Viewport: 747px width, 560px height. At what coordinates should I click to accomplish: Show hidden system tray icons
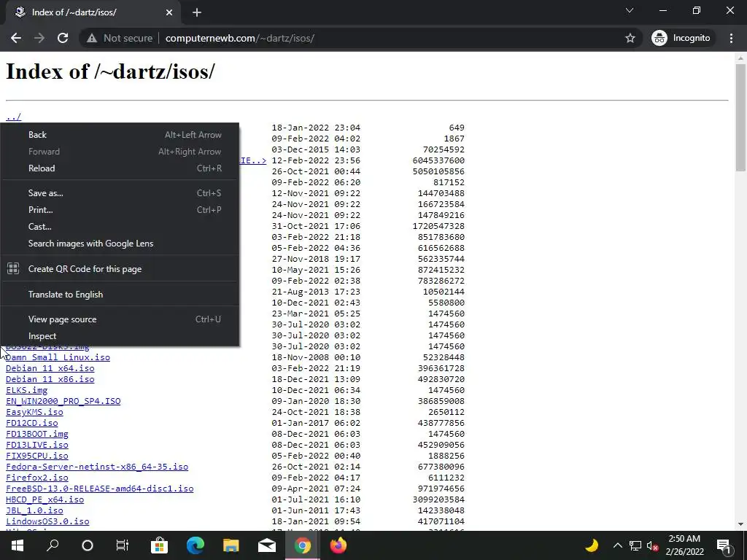point(617,545)
